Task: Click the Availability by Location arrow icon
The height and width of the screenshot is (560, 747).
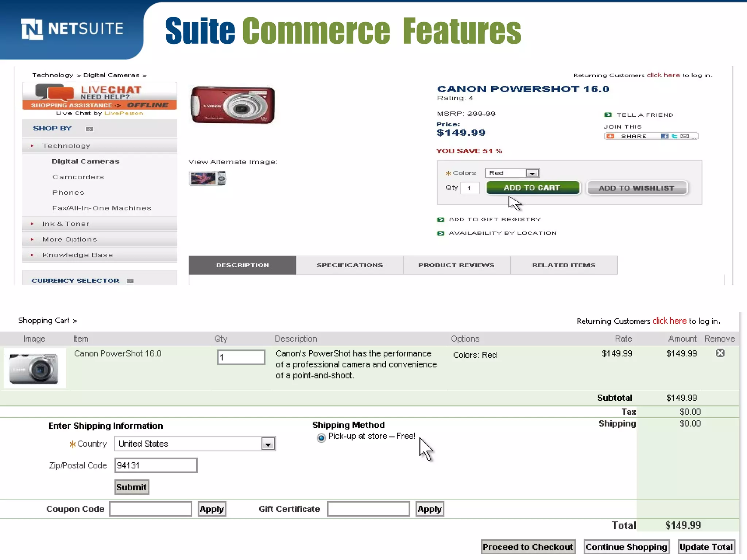Action: pos(441,233)
